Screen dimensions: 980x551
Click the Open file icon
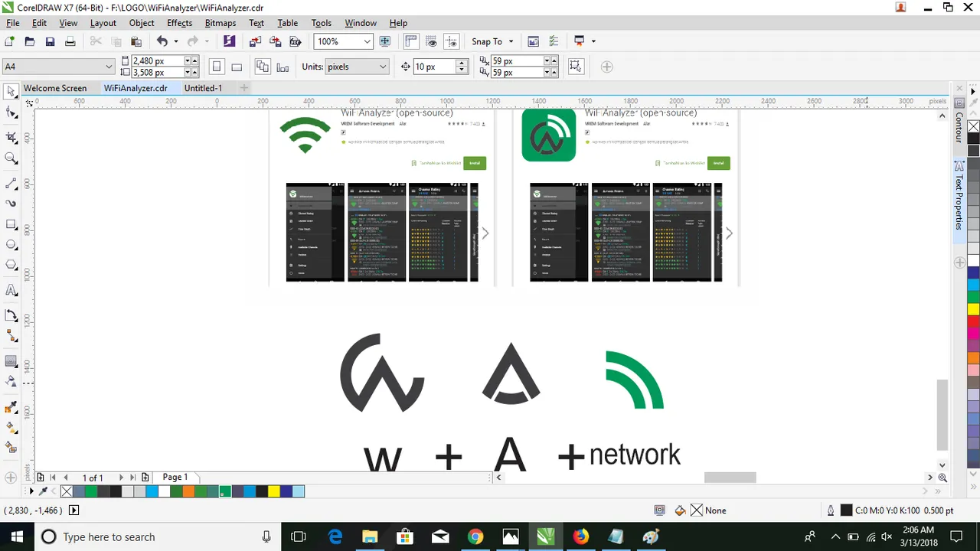30,41
